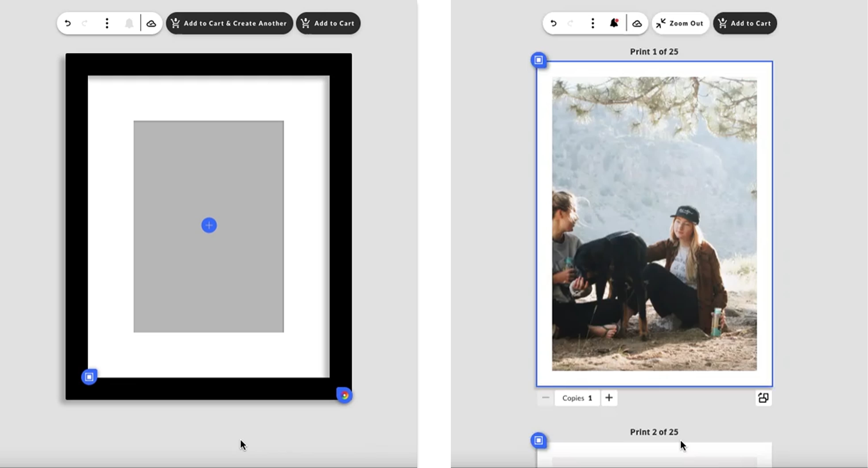Click blue layout icon on frame corner
The image size is (868, 468).
pos(89,377)
